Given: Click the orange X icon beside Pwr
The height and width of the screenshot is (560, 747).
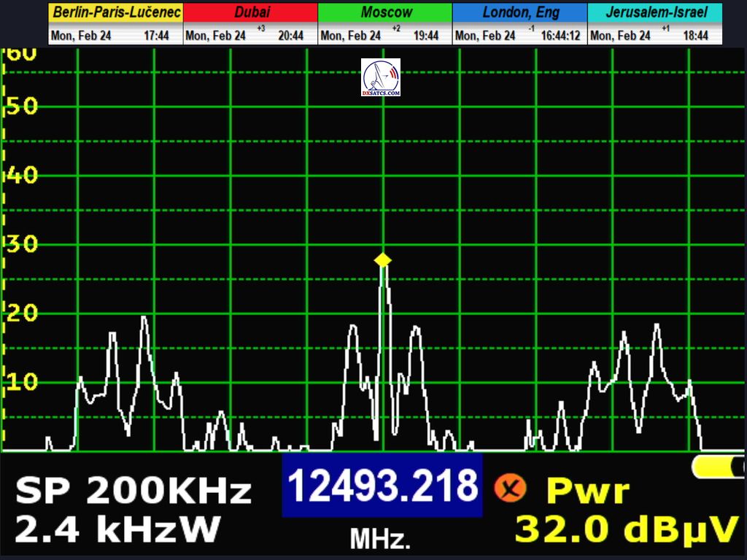Looking at the screenshot, I should pyautogui.click(x=510, y=487).
